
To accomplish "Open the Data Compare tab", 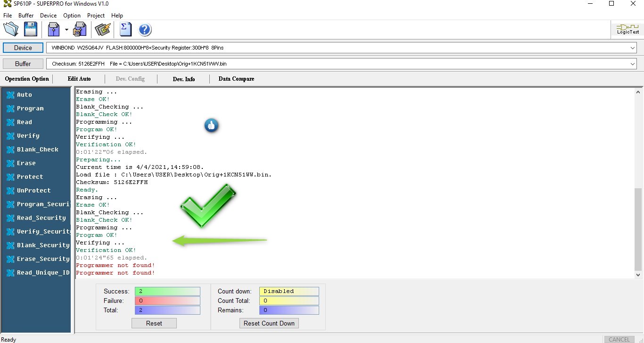I will point(236,79).
